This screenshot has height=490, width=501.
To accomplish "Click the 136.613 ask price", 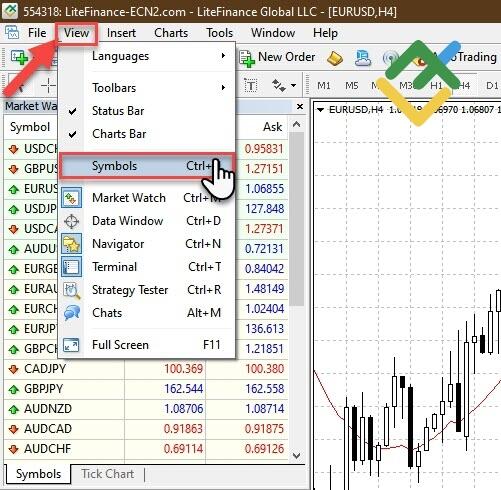I will coord(265,329).
